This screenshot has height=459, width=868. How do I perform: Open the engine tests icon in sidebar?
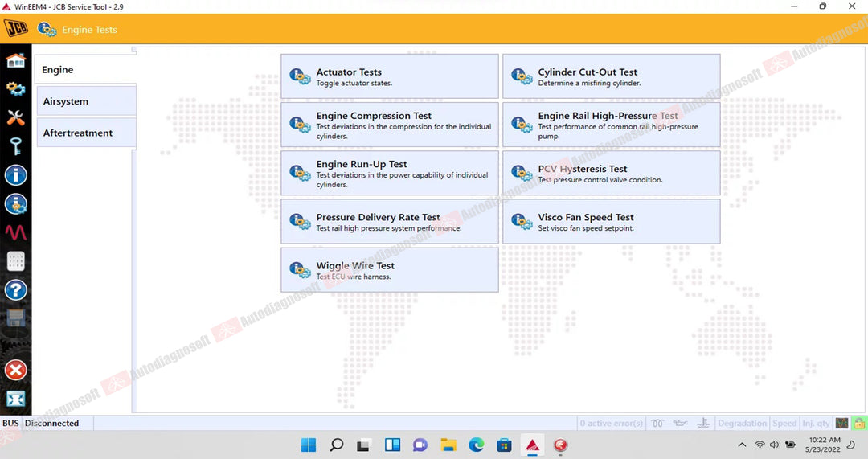15,203
